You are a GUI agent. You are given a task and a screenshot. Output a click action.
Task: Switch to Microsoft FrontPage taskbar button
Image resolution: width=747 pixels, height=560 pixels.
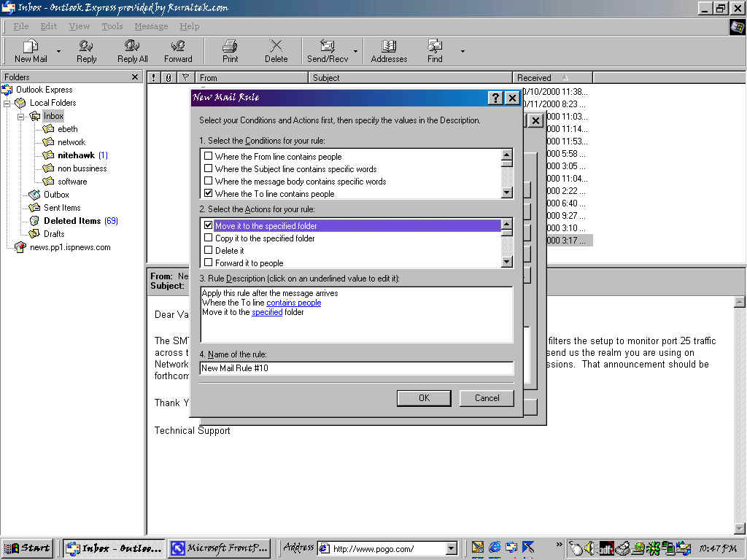click(220, 548)
